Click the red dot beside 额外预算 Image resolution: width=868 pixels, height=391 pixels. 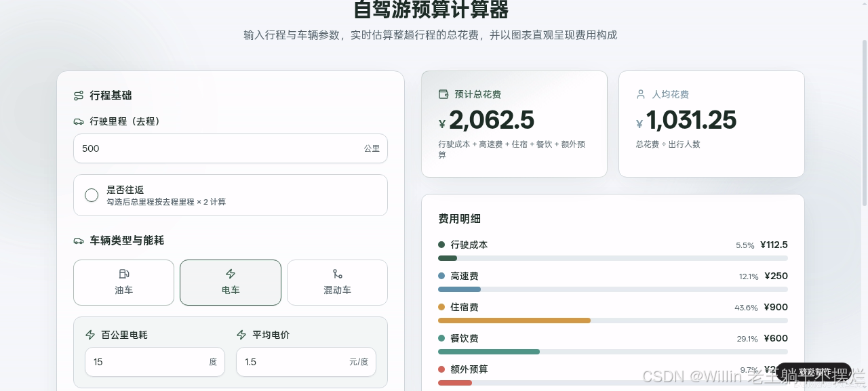(441, 369)
